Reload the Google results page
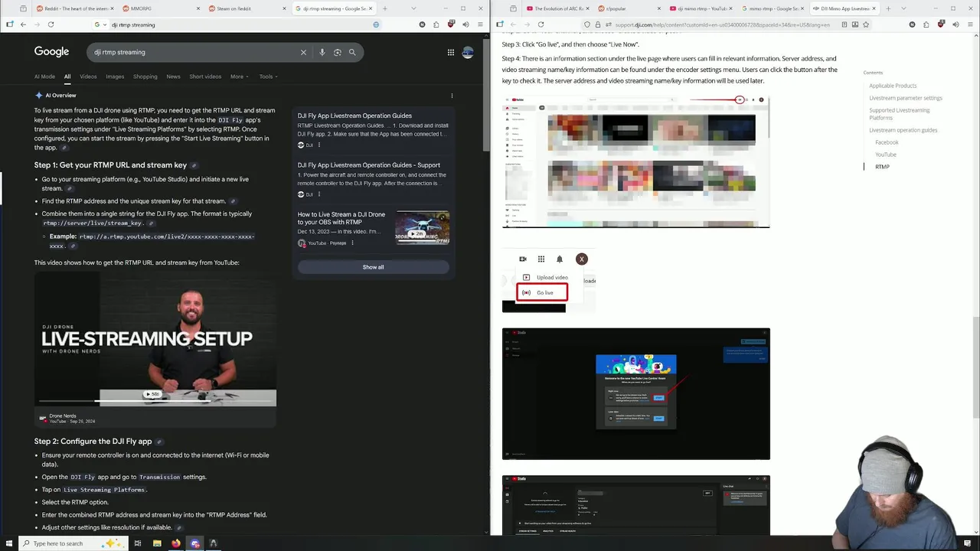Viewport: 980px width, 551px height. click(x=51, y=24)
